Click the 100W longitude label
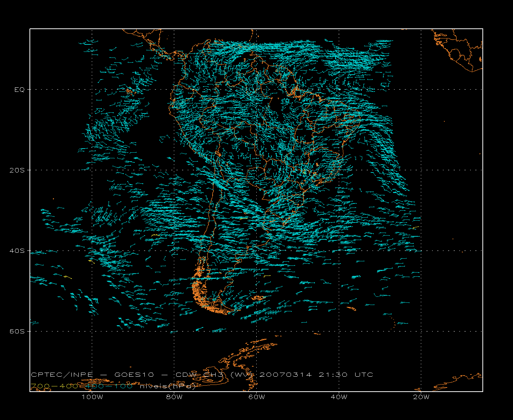Viewport: 513px width, 420px height. tap(92, 397)
